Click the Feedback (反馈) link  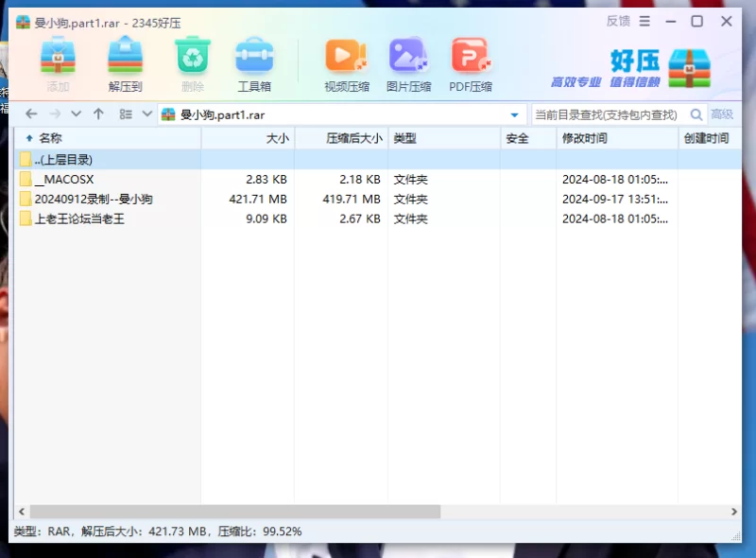tap(618, 21)
